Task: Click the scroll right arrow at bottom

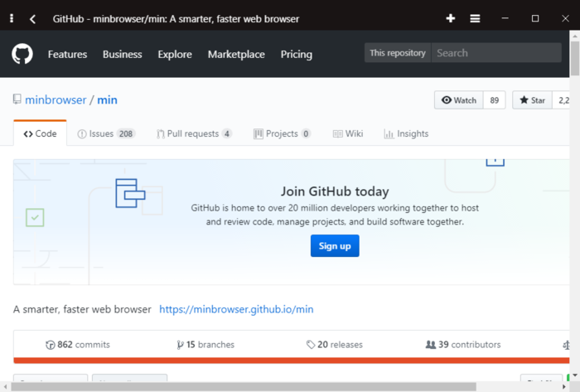Action: point(563,387)
